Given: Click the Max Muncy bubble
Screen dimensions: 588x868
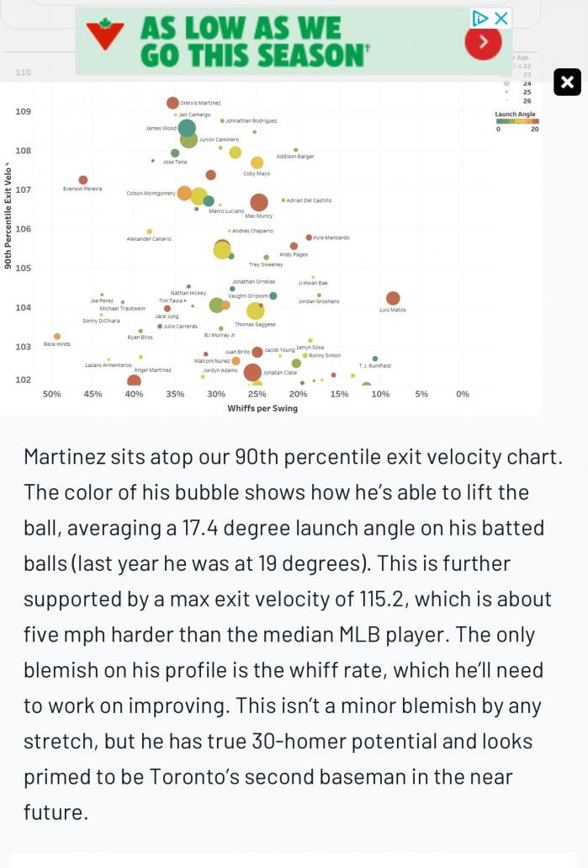Looking at the screenshot, I should [259, 202].
